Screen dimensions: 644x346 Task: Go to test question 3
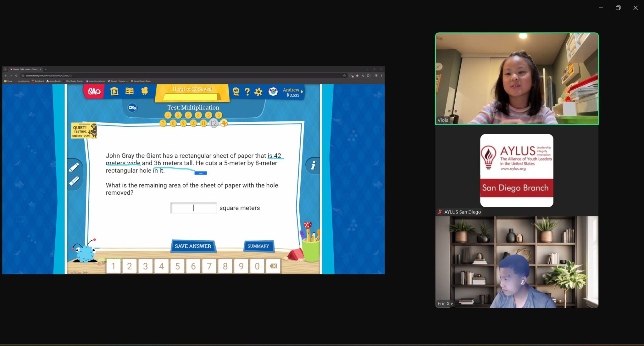188,115
